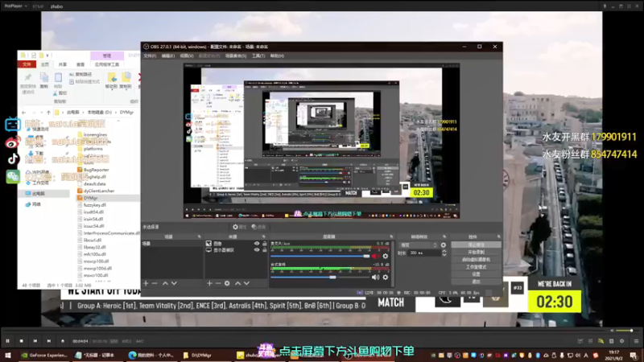Move source up in sources list

click(237, 283)
